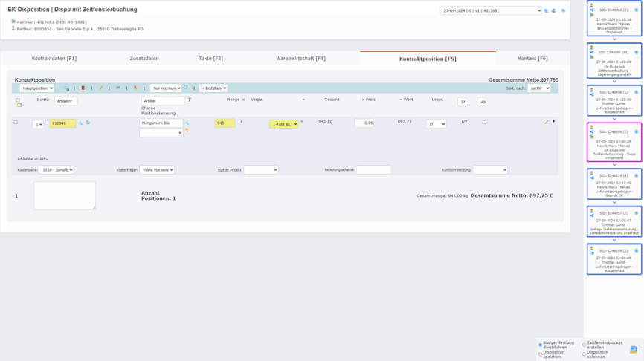Open the Hauptposition dropdown
This screenshot has width=644, height=361.
tap(36, 88)
